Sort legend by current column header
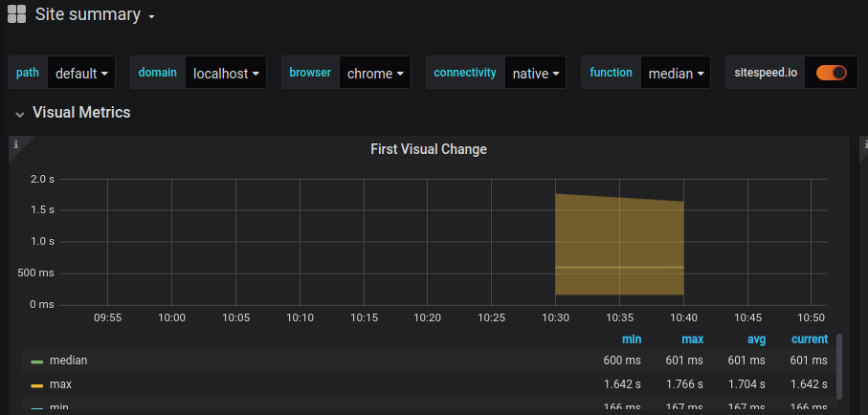This screenshot has width=868, height=415. pos(810,339)
